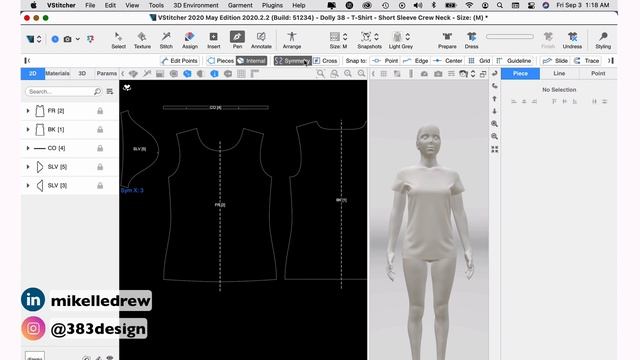Switch to the Materials tab

click(x=58, y=73)
